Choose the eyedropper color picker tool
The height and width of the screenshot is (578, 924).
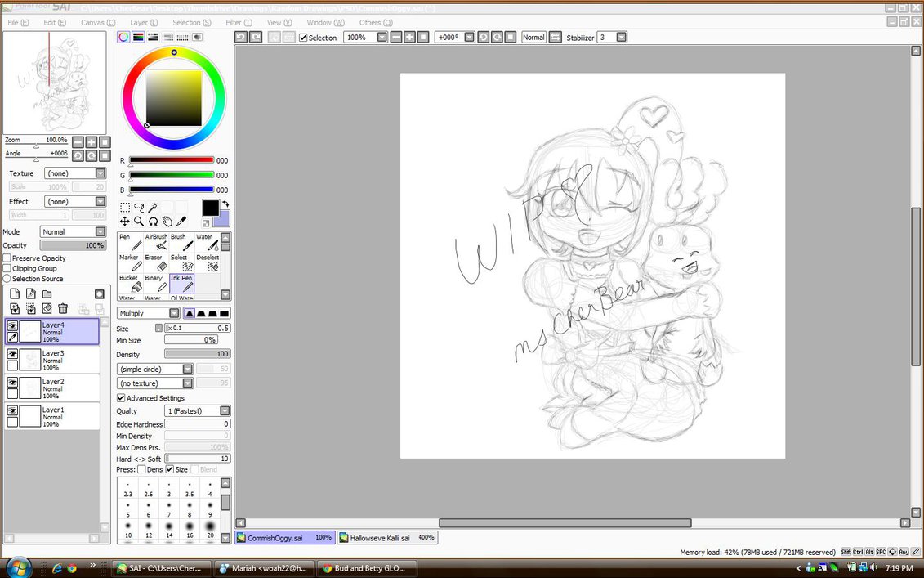tap(181, 222)
